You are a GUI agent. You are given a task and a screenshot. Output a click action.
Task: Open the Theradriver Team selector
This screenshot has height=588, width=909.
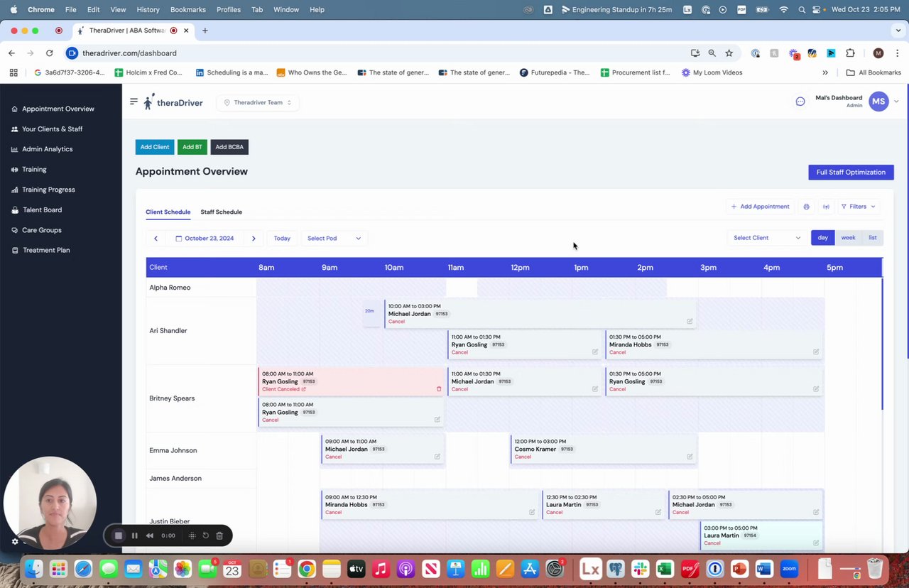coord(258,102)
